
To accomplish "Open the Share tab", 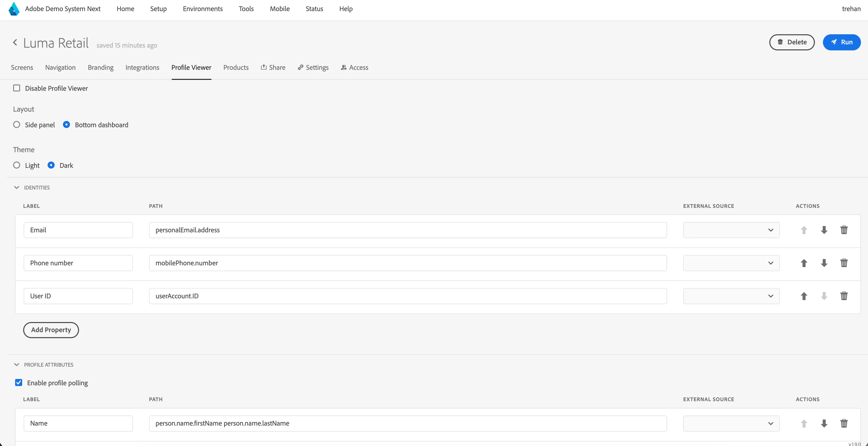I will (273, 68).
